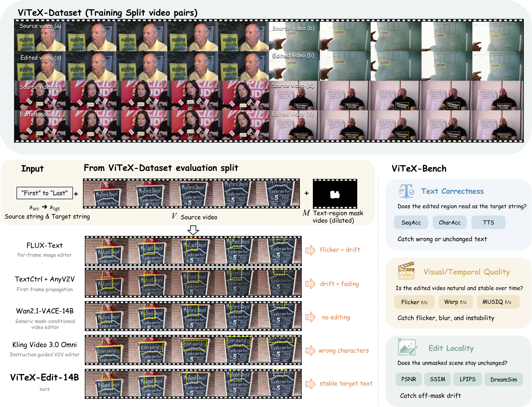Select the 'Visual/Temporal Quality' heading
The width and height of the screenshot is (532, 407).
[467, 272]
